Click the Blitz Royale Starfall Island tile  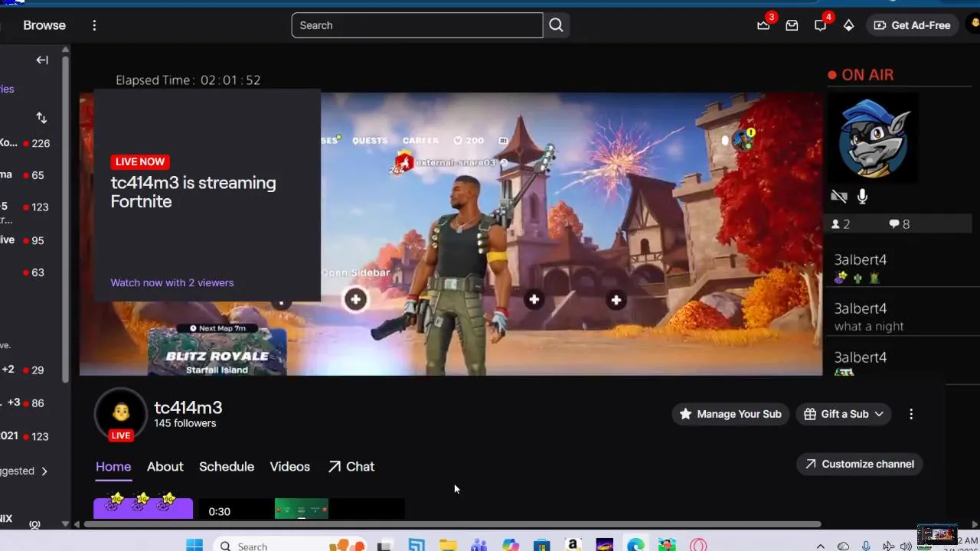coord(217,352)
